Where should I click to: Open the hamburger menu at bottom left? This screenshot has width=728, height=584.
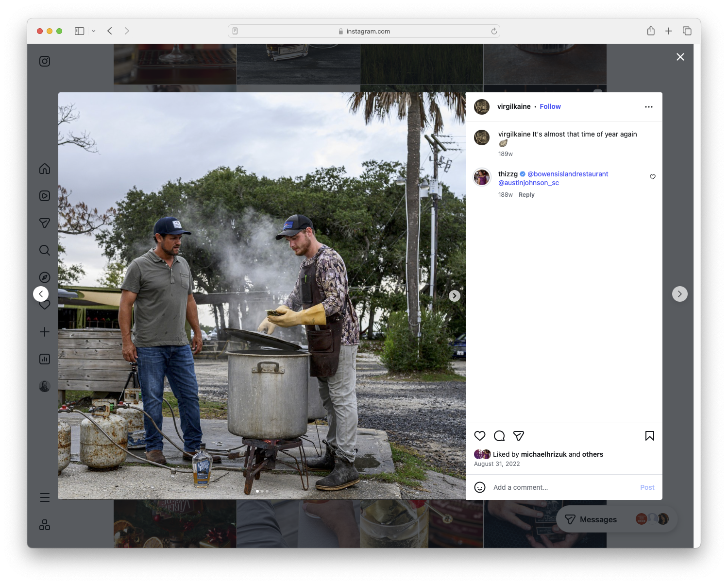[x=44, y=498]
